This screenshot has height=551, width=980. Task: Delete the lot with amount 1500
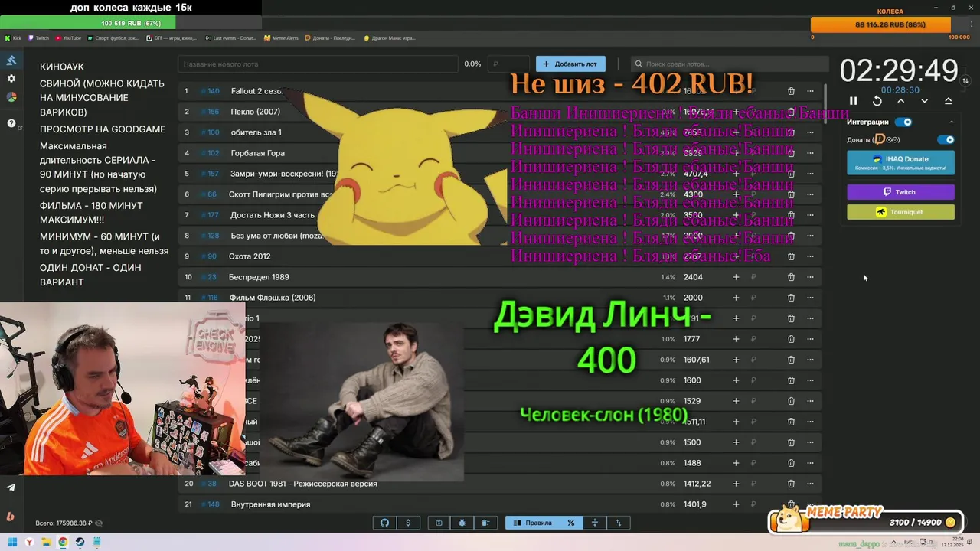791,442
